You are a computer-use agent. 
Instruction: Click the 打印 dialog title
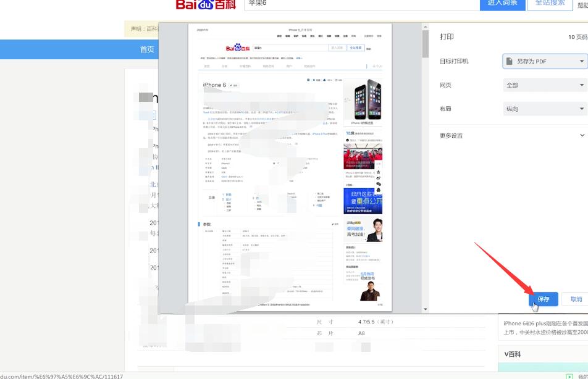pos(447,37)
